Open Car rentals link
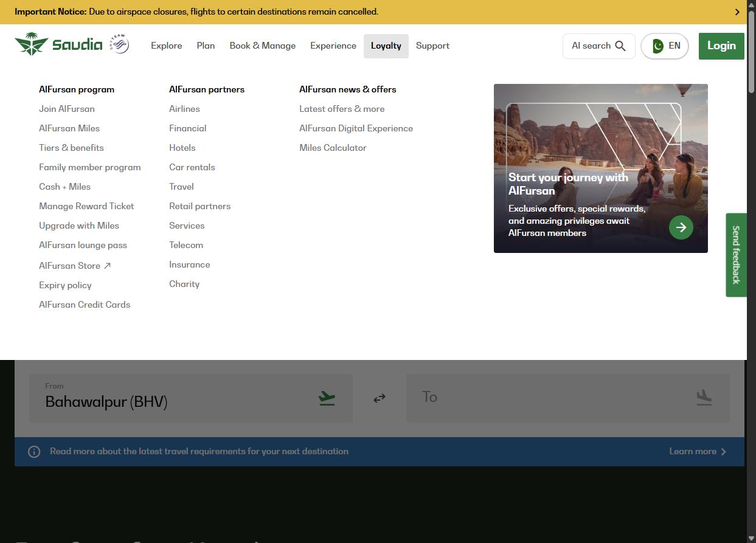Viewport: 756px width, 543px height. tap(192, 167)
